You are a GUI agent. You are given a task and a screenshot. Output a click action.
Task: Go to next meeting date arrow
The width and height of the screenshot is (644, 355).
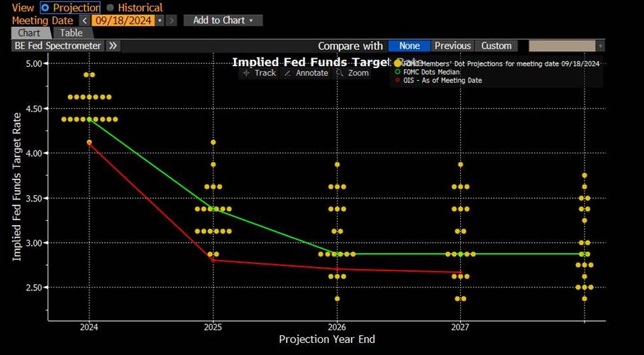coord(172,21)
